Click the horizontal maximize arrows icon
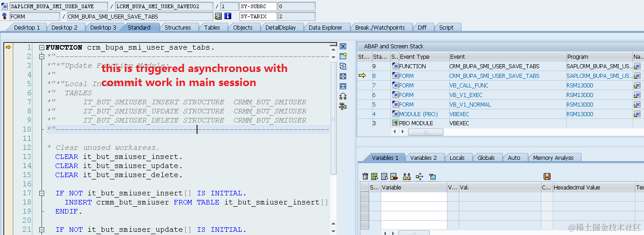This screenshot has height=235, width=644. (x=343, y=87)
